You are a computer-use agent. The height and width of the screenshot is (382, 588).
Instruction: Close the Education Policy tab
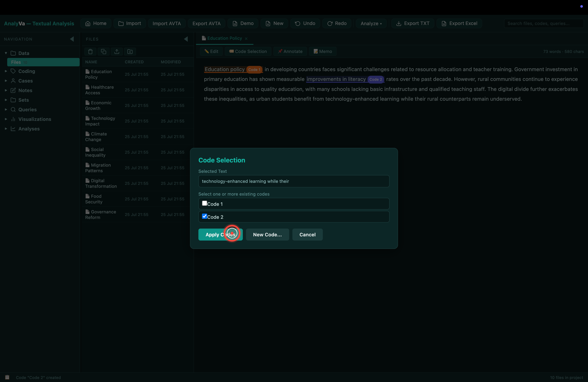click(x=246, y=39)
